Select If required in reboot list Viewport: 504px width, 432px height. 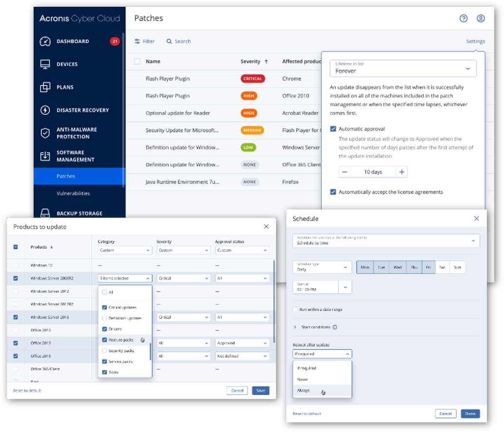click(x=322, y=368)
